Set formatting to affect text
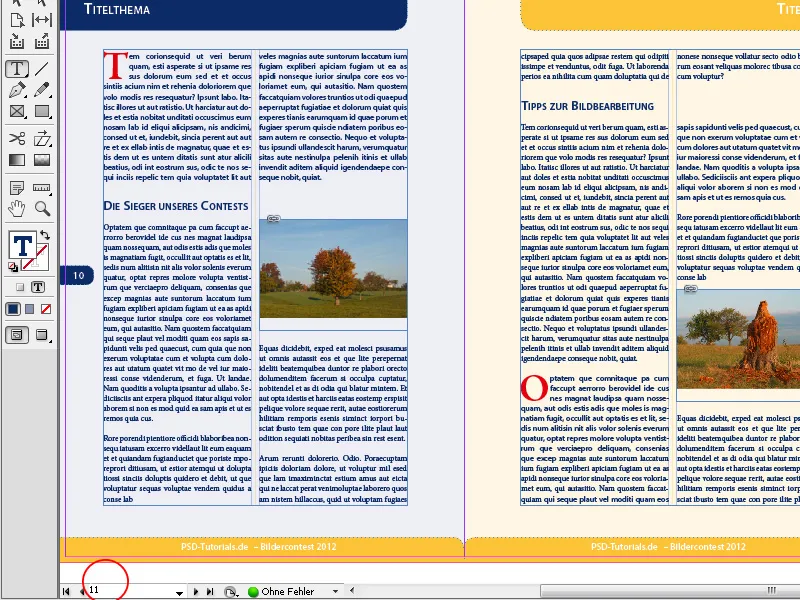Image resolution: width=800 pixels, height=600 pixels. (38, 287)
